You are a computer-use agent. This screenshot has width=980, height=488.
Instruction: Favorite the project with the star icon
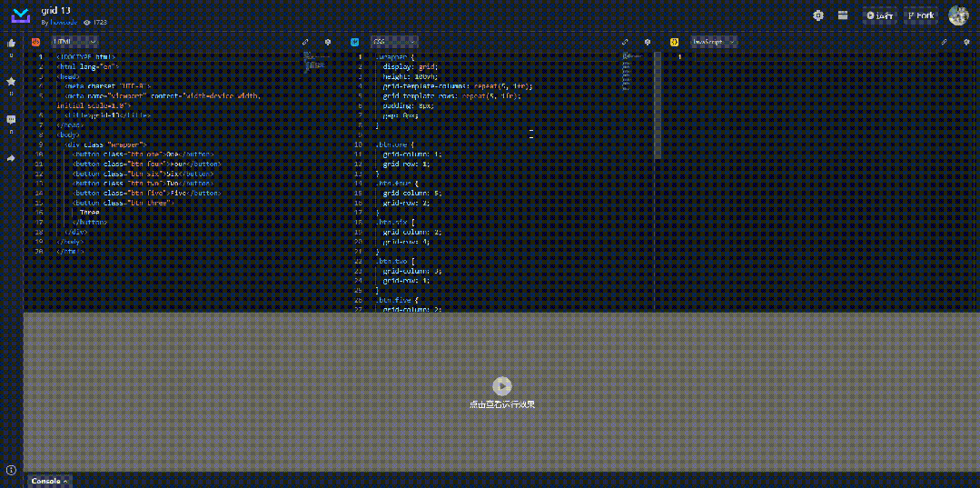click(x=11, y=82)
